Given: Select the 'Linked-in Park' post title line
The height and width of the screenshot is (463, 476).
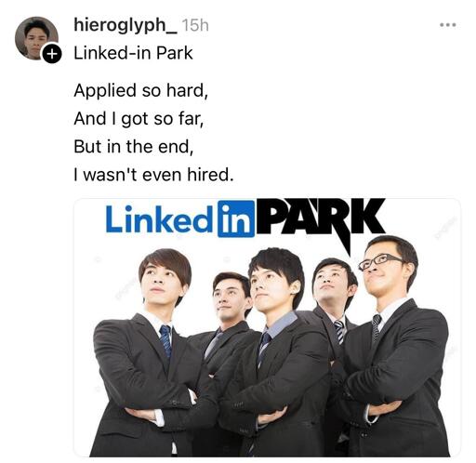Looking at the screenshot, I should (133, 53).
